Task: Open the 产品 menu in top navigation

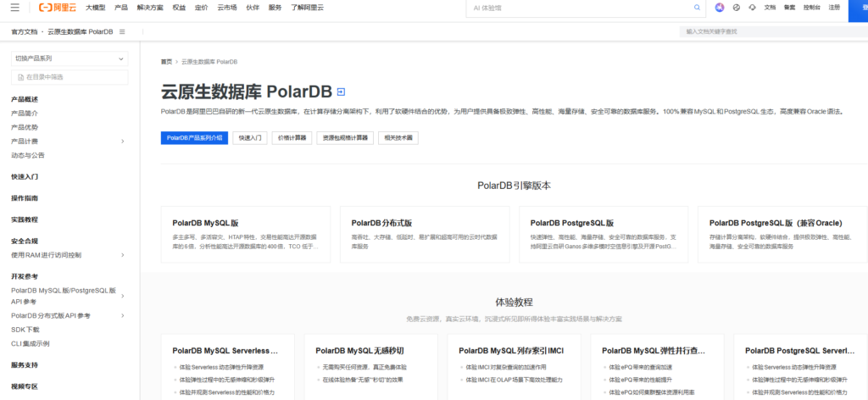Action: (120, 8)
